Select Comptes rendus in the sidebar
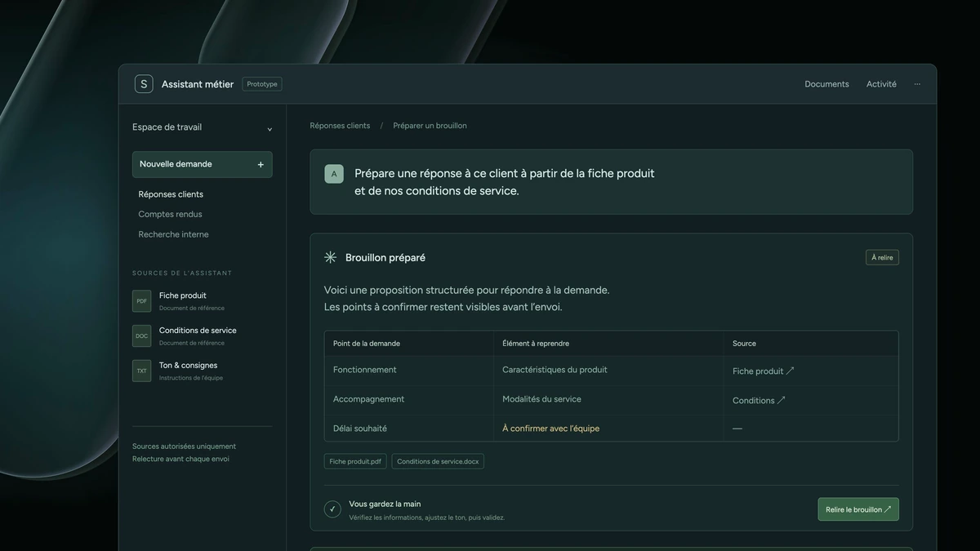Image resolution: width=980 pixels, height=551 pixels. (x=170, y=215)
